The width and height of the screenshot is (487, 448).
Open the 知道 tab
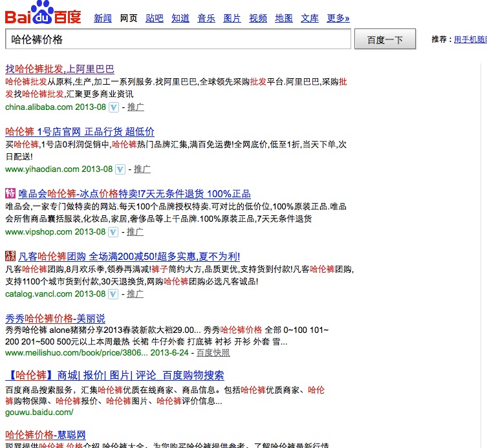(x=180, y=18)
